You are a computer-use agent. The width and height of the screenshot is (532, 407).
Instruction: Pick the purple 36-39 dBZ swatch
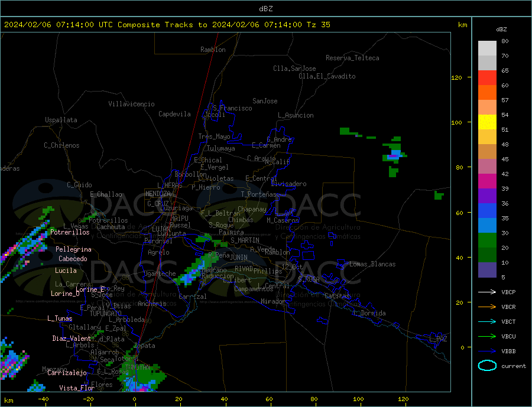(x=487, y=196)
